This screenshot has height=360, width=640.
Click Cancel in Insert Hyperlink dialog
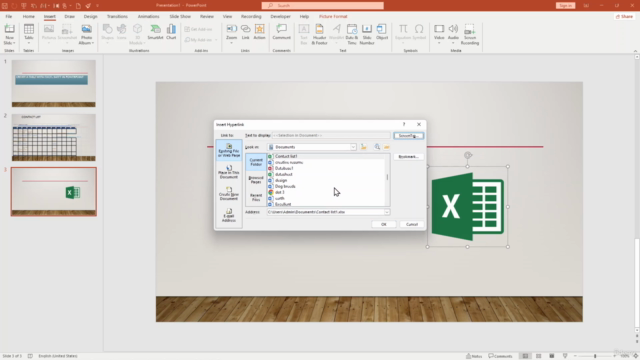pos(411,224)
